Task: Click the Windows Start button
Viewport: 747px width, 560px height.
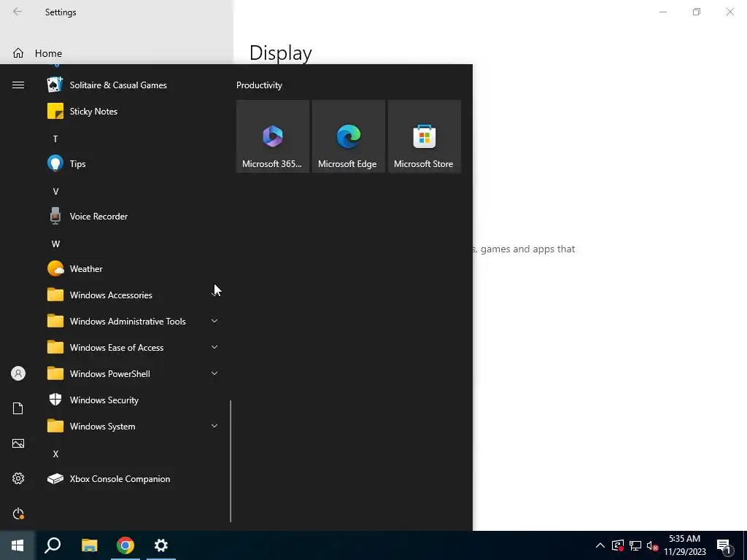Action: (x=18, y=545)
